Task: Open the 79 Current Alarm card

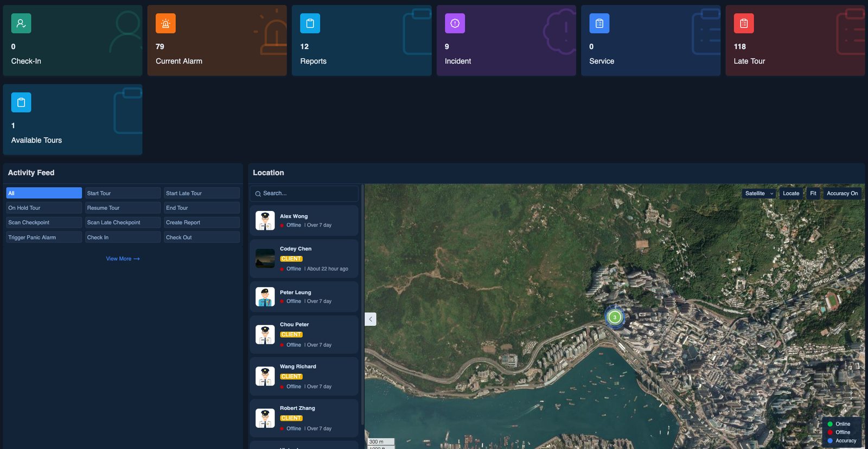Action: tap(217, 41)
